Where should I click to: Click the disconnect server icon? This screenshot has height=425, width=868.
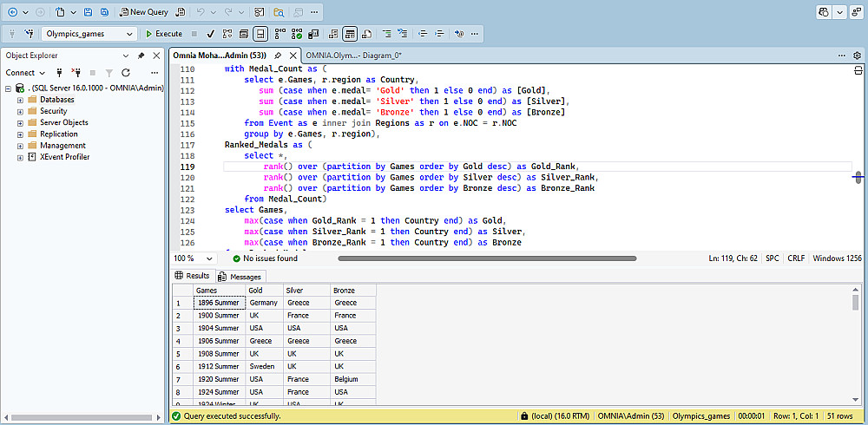click(x=76, y=73)
